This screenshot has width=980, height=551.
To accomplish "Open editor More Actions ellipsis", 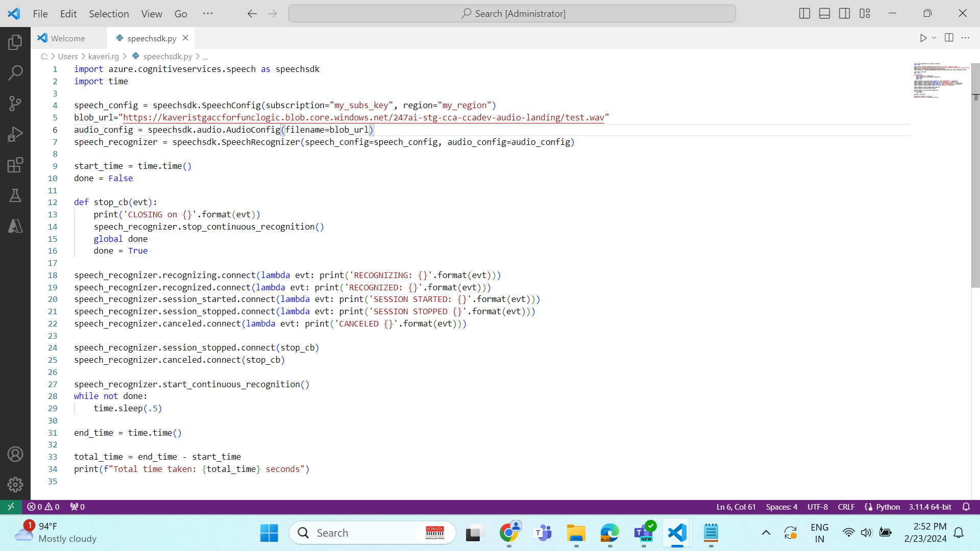I will [x=965, y=38].
